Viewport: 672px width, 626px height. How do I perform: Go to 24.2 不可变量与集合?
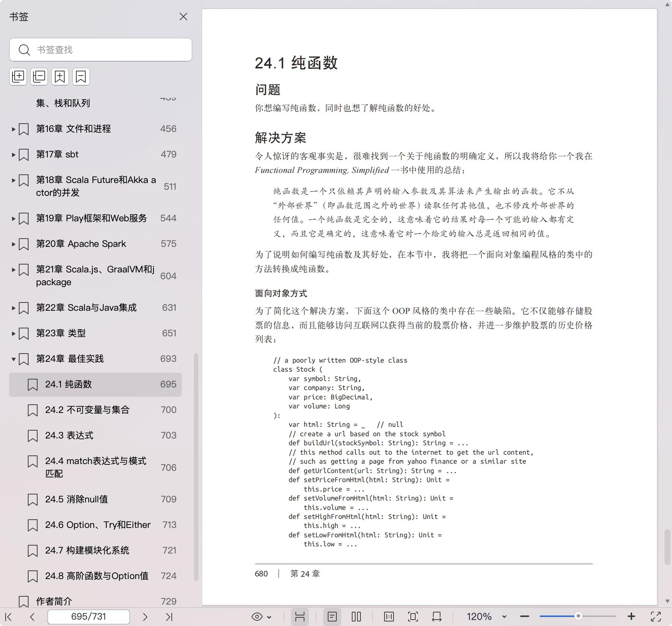(x=87, y=410)
